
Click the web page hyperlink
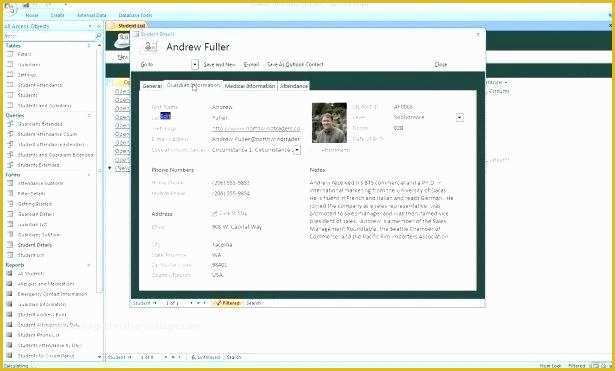[256, 128]
